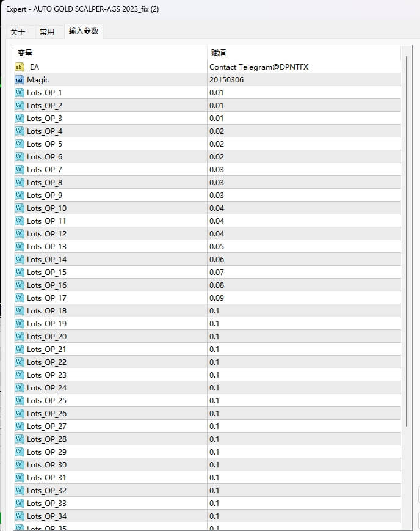Viewport: 420px width, 531px height.
Task: Click the 赋值 column header
Action: 304,53
